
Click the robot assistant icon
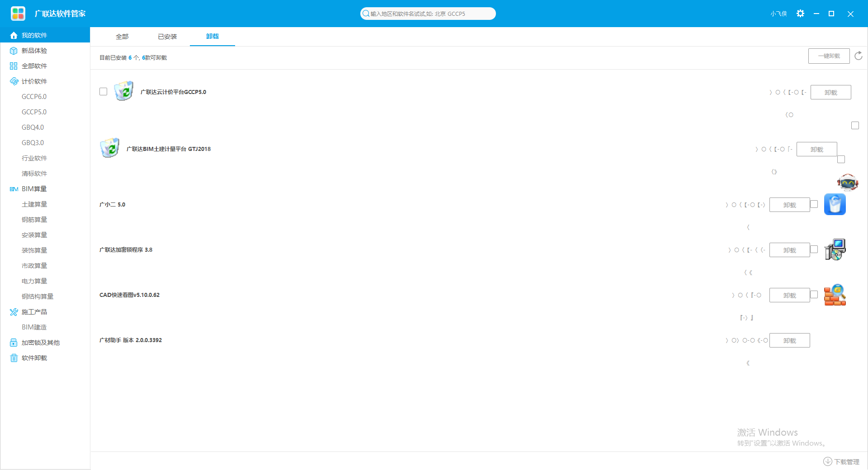[848, 182]
